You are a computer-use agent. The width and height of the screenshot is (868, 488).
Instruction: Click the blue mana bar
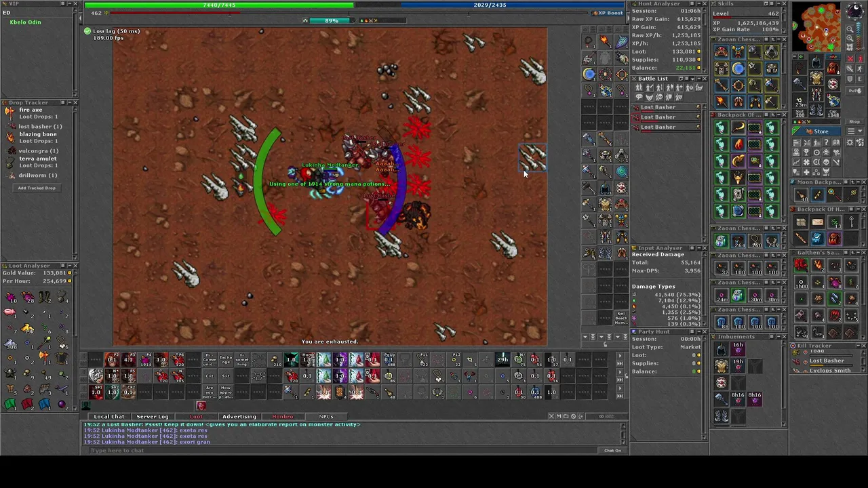click(490, 5)
